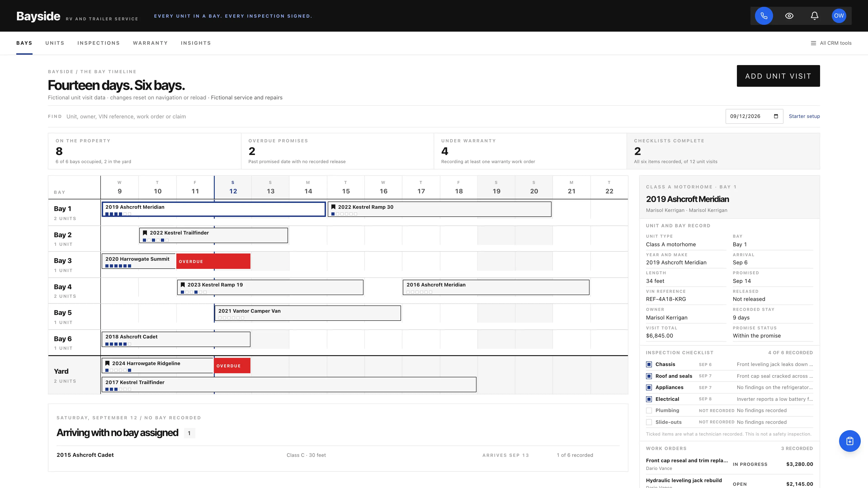The height and width of the screenshot is (488, 868).
Task: Click bookmark icon on 2022 Kestrel Ramp 30
Action: click(333, 207)
